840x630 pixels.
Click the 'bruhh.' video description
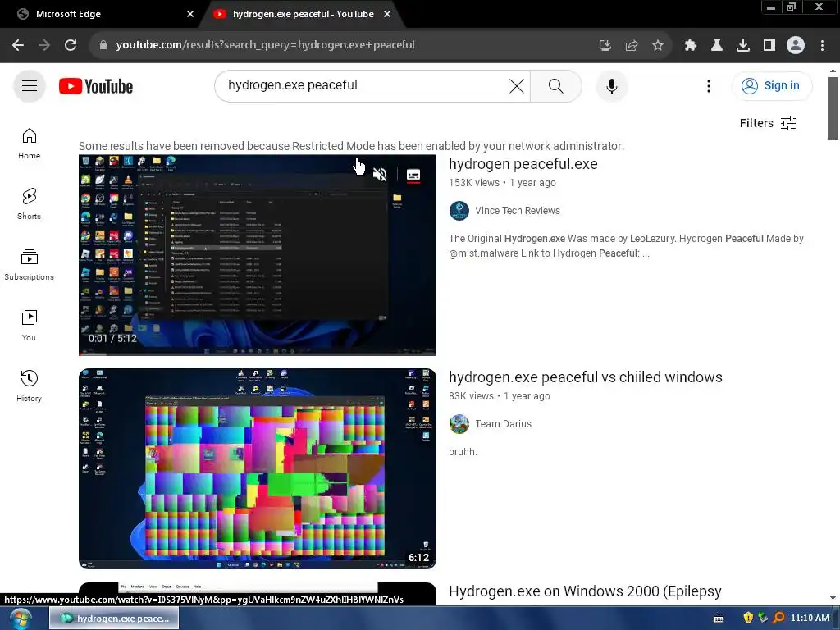coord(463,452)
